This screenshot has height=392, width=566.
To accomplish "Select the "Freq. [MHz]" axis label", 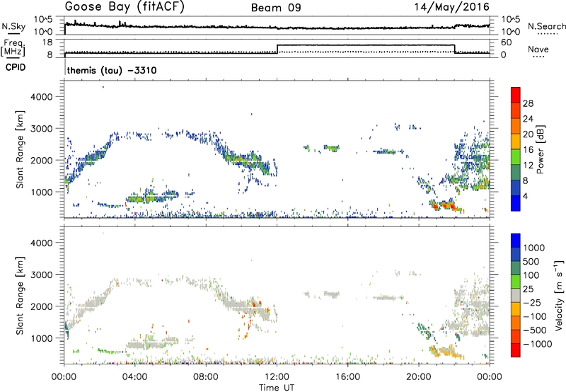I will (13, 47).
